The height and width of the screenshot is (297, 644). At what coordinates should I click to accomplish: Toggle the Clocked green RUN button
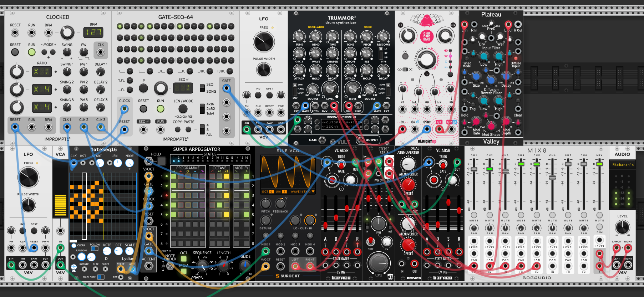point(32,52)
